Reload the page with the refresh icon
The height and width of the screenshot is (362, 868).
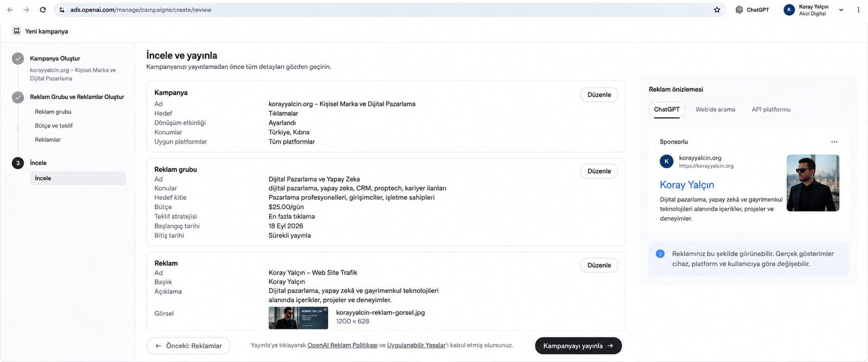pyautogui.click(x=43, y=10)
